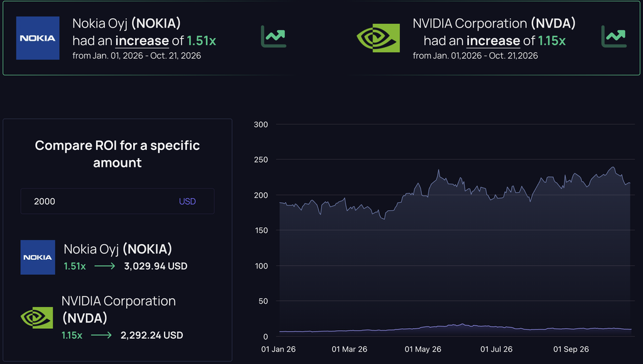Click the rising chart icon beside NVIDIA summary
The width and height of the screenshot is (643, 364).
(x=614, y=36)
